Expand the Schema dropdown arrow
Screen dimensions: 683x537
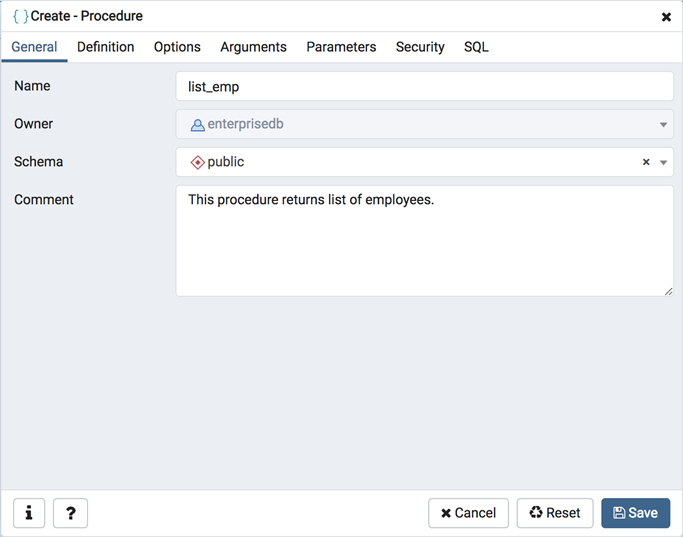663,162
